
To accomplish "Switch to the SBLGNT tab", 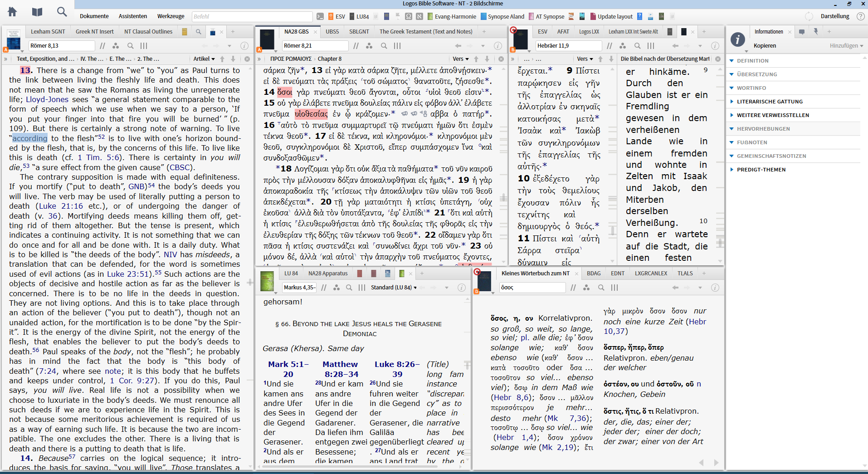I will 359,31.
